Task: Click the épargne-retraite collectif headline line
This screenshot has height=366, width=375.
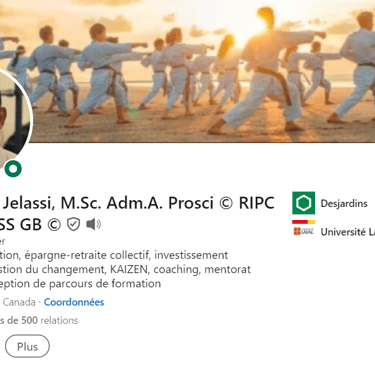Action: pyautogui.click(x=114, y=255)
